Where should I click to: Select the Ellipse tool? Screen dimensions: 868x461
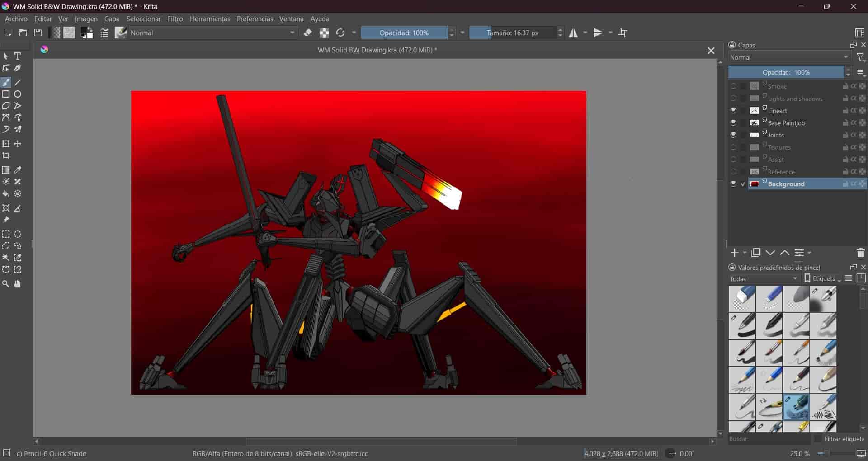pyautogui.click(x=18, y=94)
